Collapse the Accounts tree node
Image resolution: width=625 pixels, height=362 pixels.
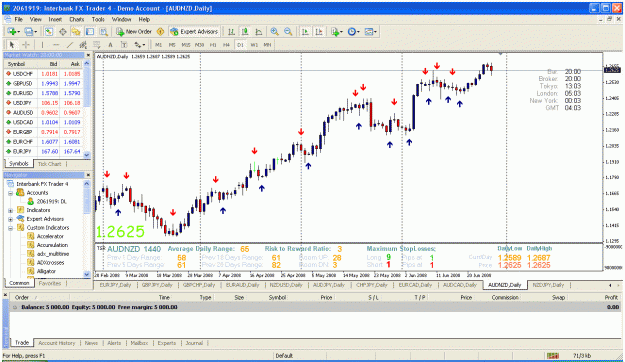pos(11,193)
